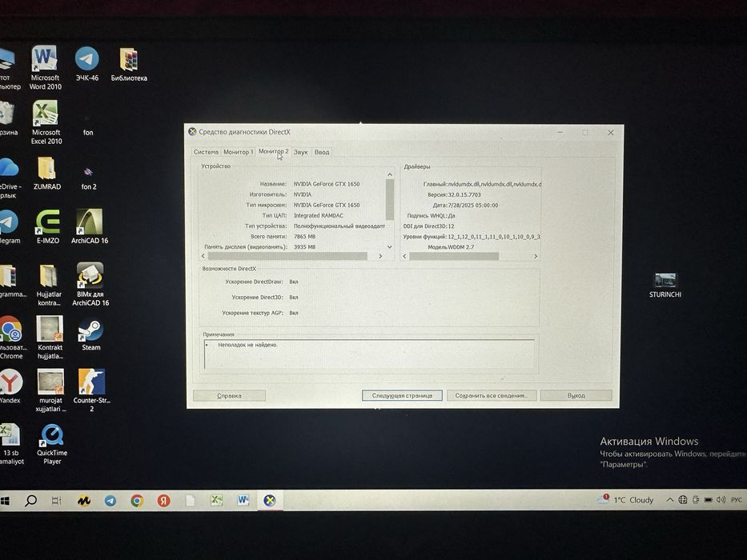Open Google Chrome from the taskbar
The height and width of the screenshot is (560, 747).
pos(137,501)
